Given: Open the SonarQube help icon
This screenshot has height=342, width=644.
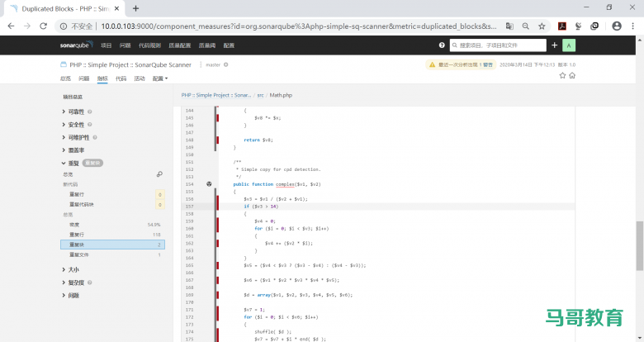Looking at the screenshot, I should 442,45.
